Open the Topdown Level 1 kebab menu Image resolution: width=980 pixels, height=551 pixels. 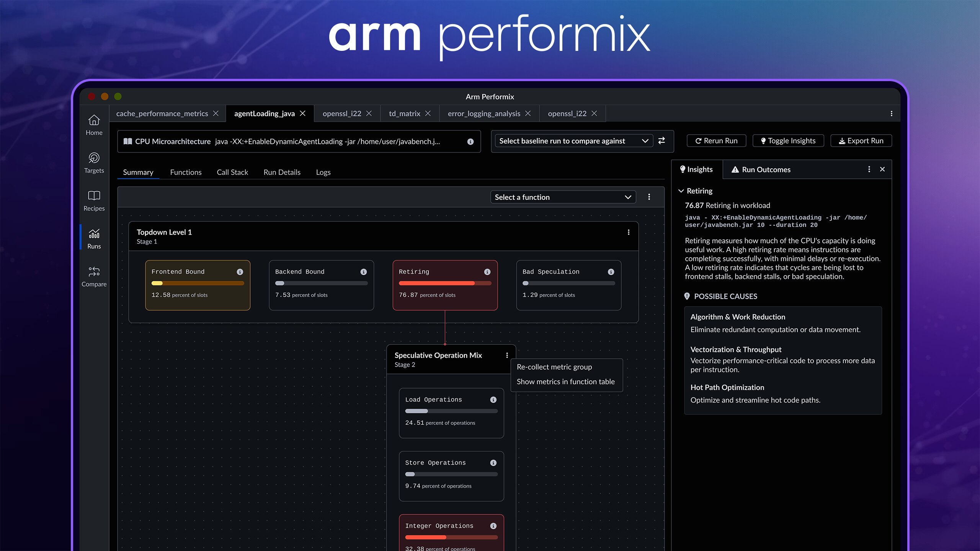629,232
